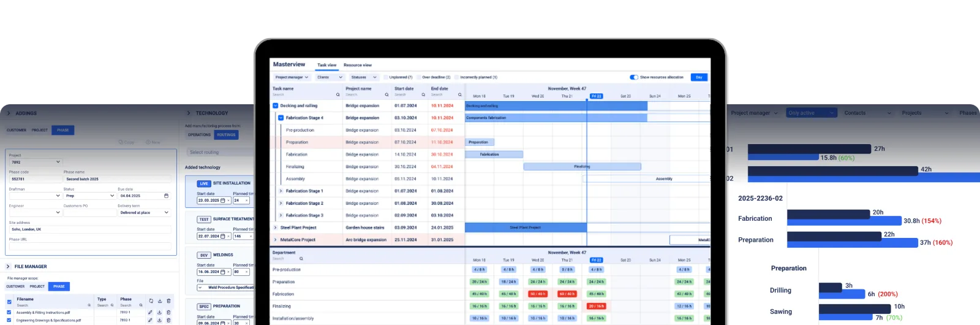Click the Type column search icon
The width and height of the screenshot is (980, 325).
click(x=112, y=305)
